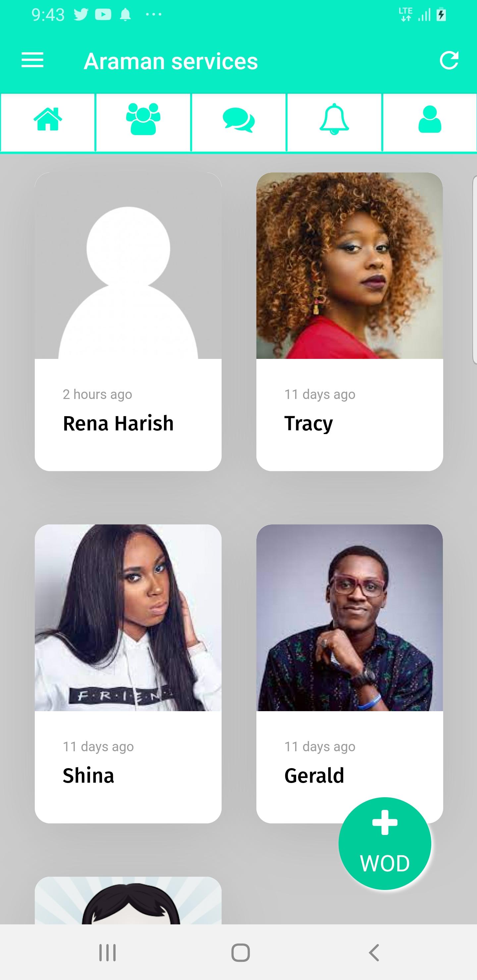Open notifications bell icon
Viewport: 477px width, 980px height.
pos(334,119)
